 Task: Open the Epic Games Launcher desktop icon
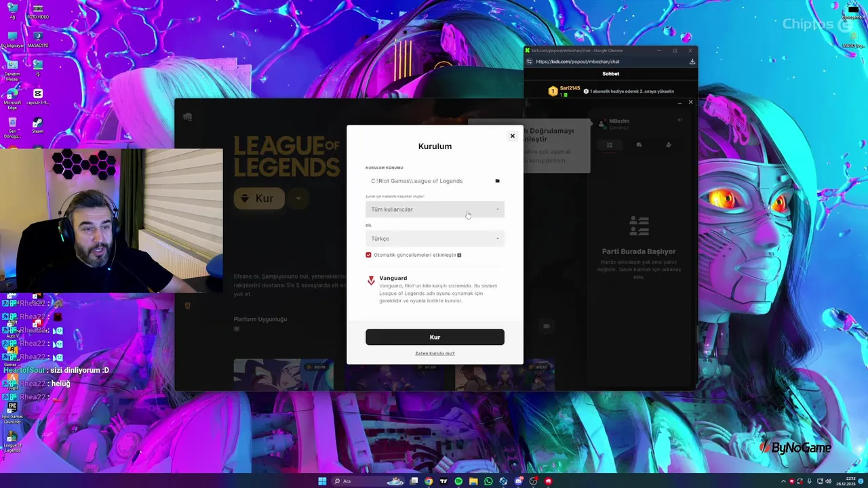point(12,413)
